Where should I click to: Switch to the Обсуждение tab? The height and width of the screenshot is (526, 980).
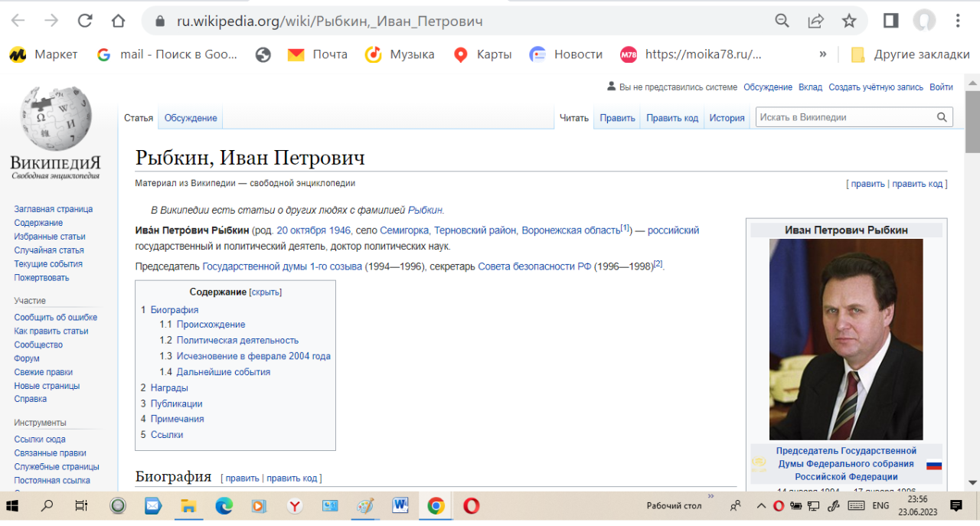tap(191, 118)
